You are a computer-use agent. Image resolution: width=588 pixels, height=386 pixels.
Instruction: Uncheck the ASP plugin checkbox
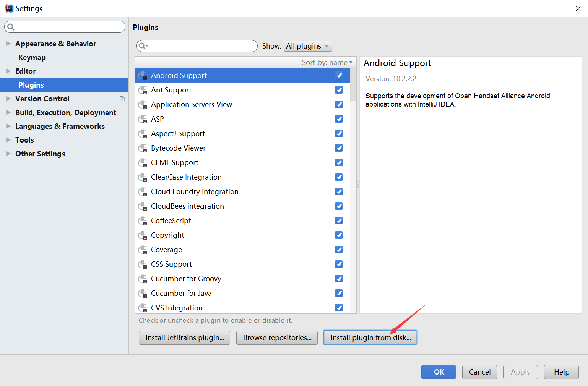pos(339,119)
